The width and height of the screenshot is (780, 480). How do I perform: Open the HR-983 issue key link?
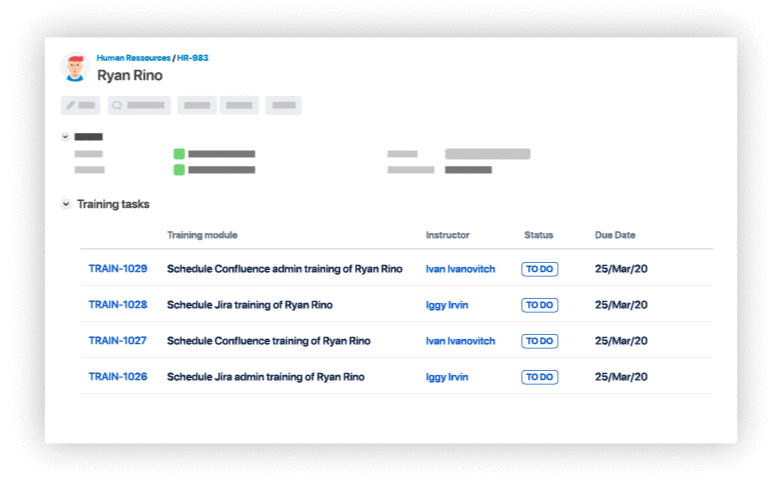click(x=193, y=58)
